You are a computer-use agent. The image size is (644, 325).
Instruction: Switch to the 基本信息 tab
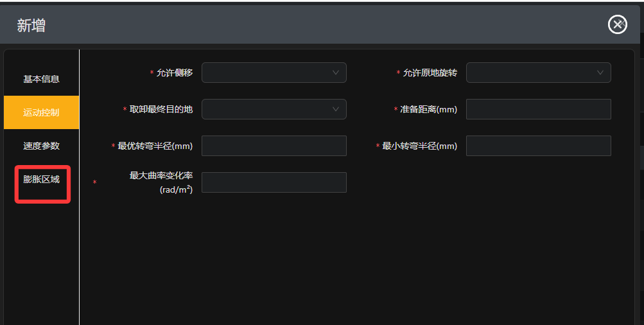point(42,79)
